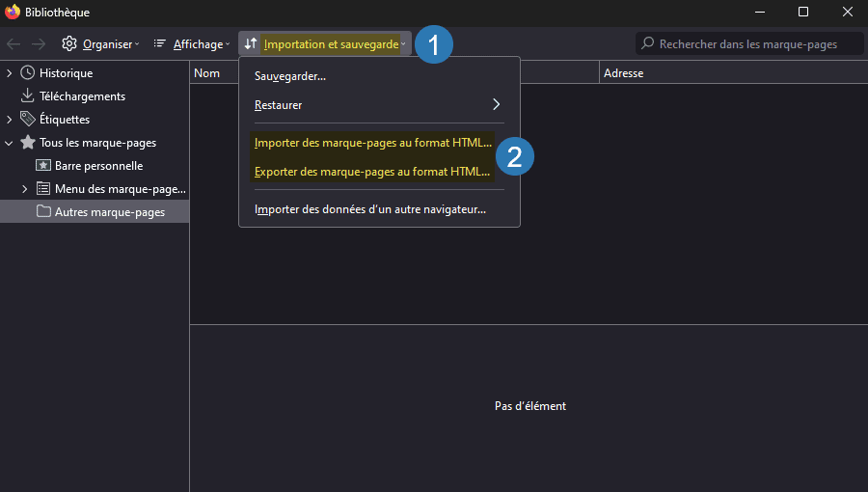The height and width of the screenshot is (492, 868).
Task: Open the Organiser dropdown menu
Action: click(x=100, y=43)
